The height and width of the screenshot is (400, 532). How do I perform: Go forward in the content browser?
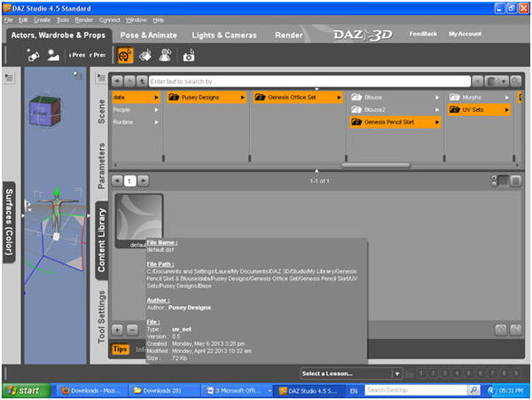(129, 82)
